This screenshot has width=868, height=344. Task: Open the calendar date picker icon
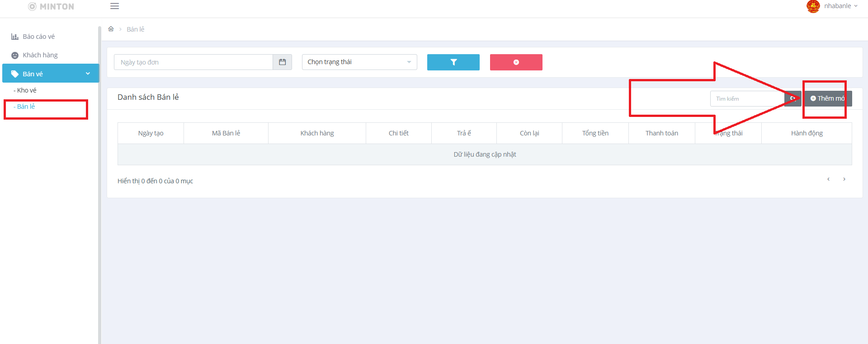(283, 62)
